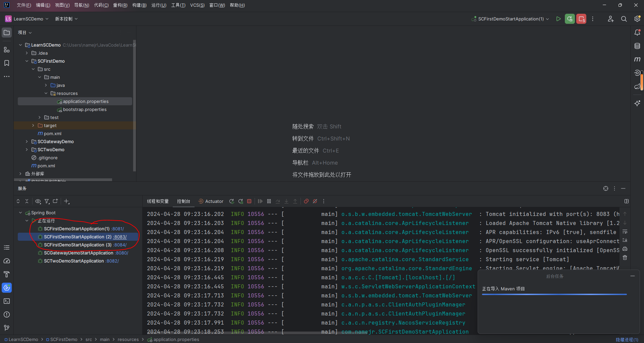Open the Problems tool window

pyautogui.click(x=7, y=315)
